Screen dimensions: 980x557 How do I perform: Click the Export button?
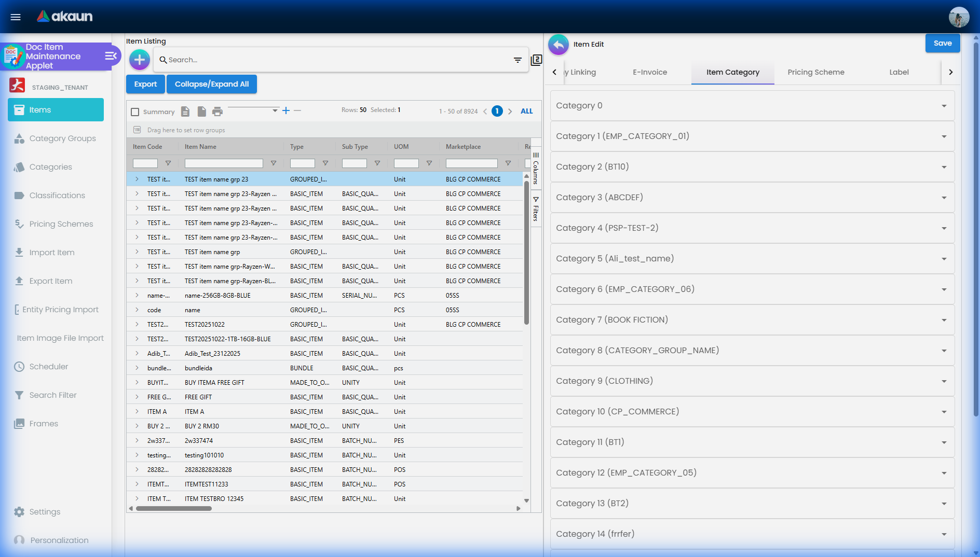pos(145,85)
